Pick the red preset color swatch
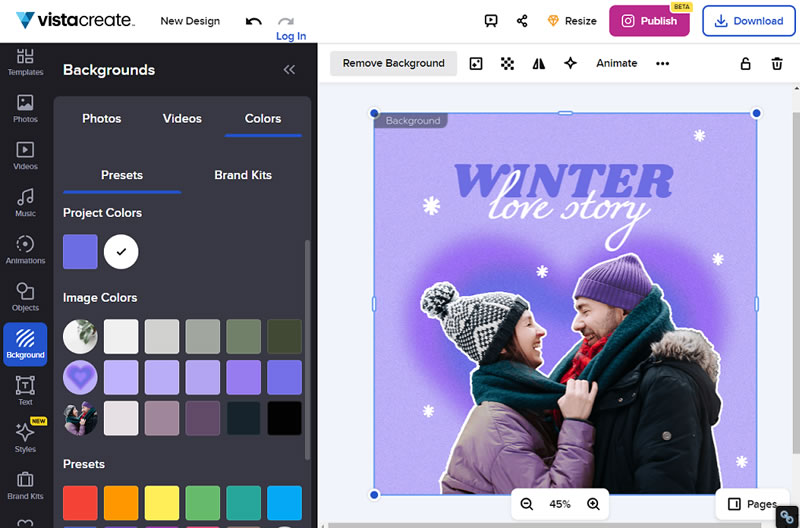This screenshot has width=800, height=528. point(80,502)
